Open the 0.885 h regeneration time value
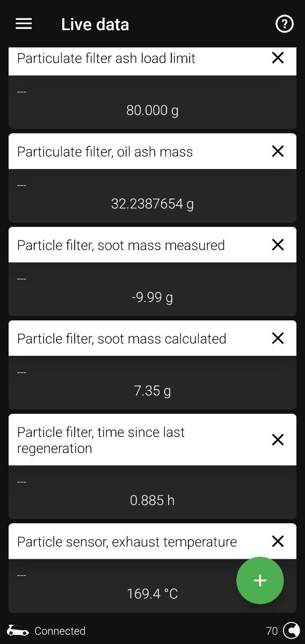This screenshot has width=305, height=644. point(152,500)
